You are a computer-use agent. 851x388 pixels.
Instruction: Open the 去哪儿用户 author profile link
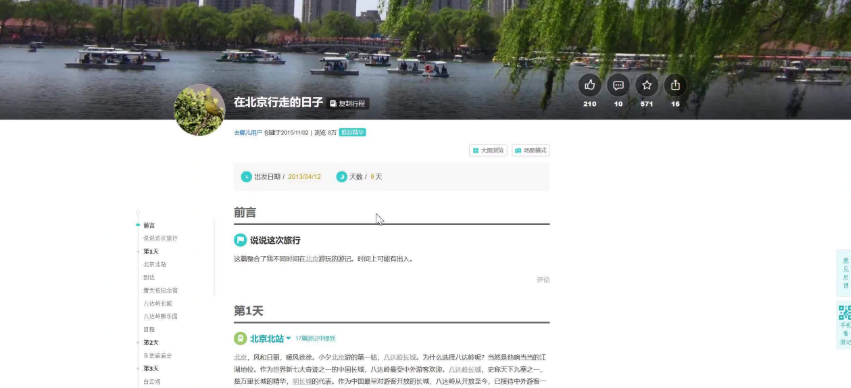coord(248,132)
